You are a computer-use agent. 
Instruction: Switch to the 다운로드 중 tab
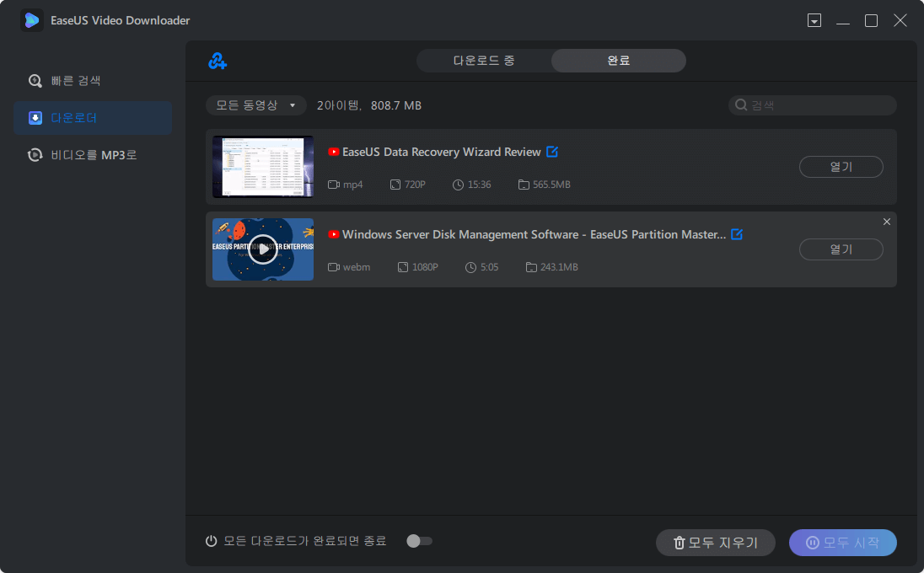click(484, 61)
